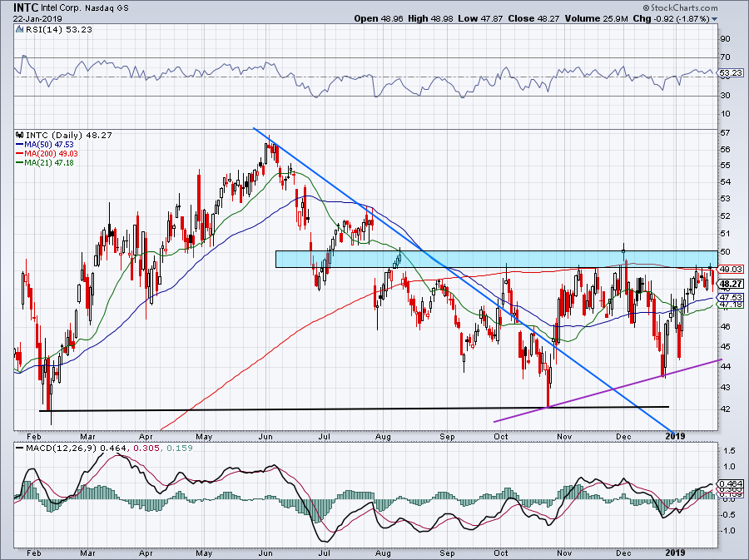Click the 42 label on price axis
This screenshot has height=560, width=749.
pyautogui.click(x=725, y=409)
